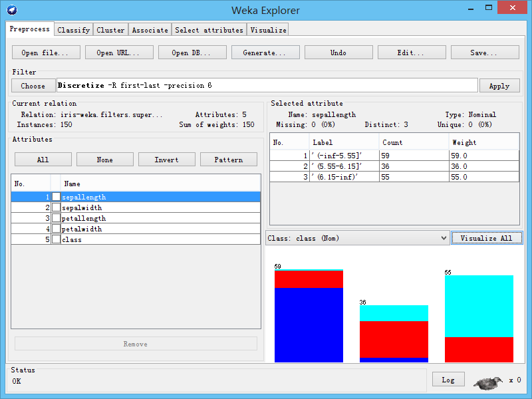The height and width of the screenshot is (399, 532).
Task: Switch to the Classify tab
Action: coord(73,30)
